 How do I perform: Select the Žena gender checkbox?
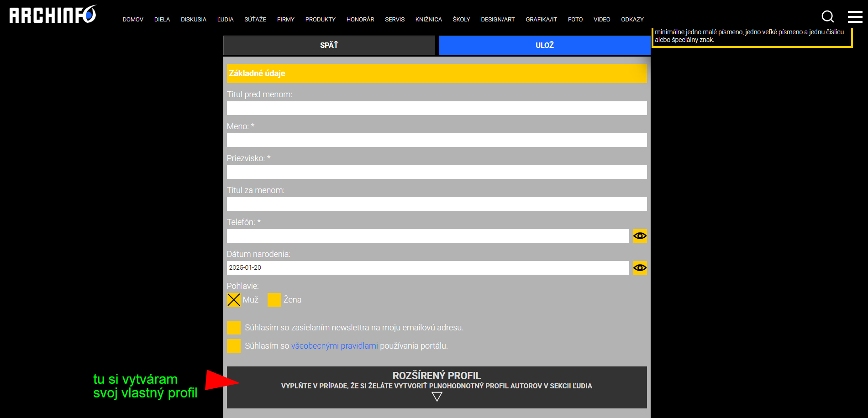click(274, 300)
